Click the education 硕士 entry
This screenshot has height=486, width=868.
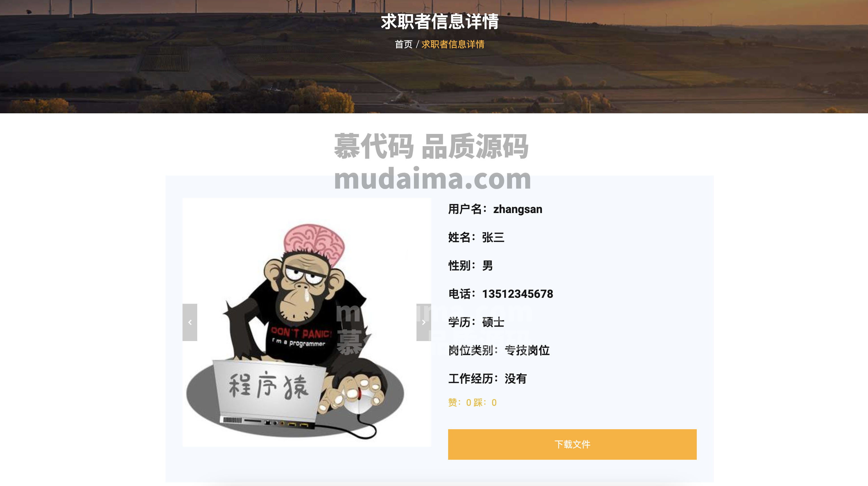476,322
